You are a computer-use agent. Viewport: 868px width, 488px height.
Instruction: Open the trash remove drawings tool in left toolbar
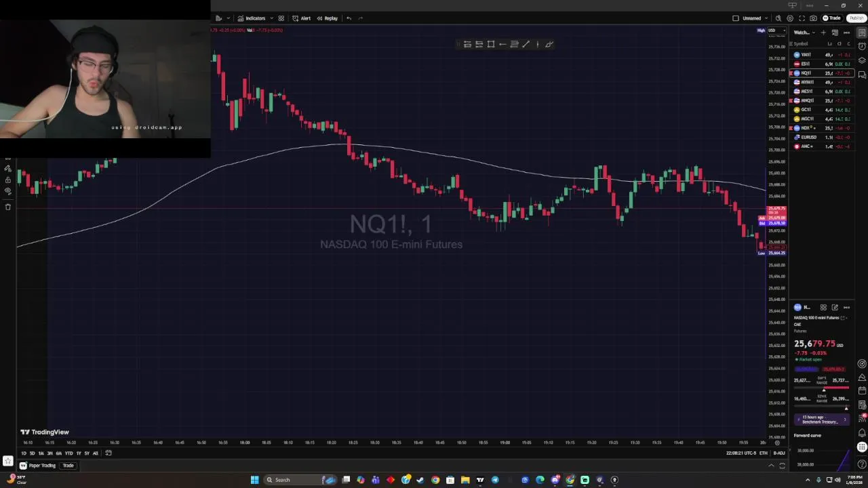point(7,207)
